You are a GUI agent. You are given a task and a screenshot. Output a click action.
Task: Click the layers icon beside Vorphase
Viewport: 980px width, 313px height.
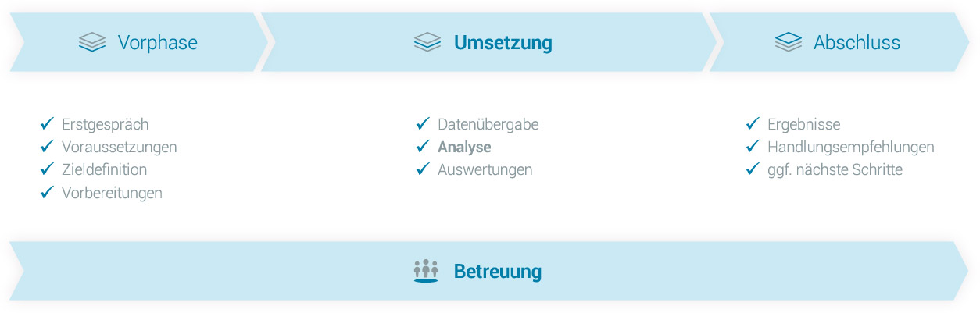pyautogui.click(x=92, y=42)
